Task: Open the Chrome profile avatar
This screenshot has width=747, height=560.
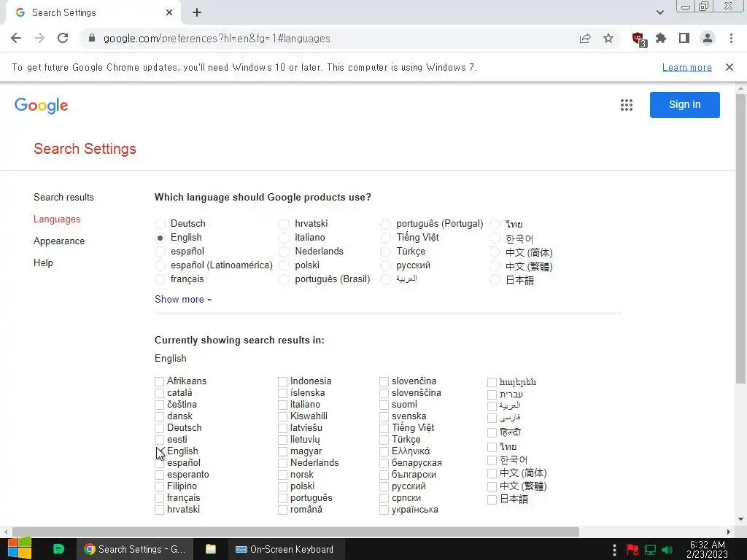Action: [x=708, y=38]
